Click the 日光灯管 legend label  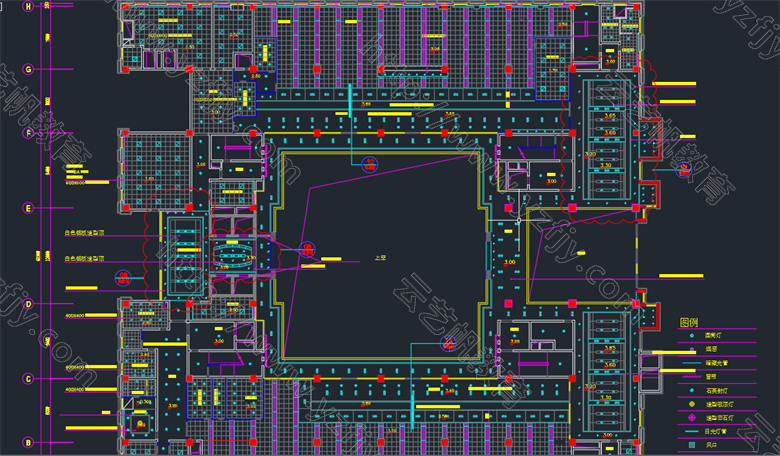point(717,432)
